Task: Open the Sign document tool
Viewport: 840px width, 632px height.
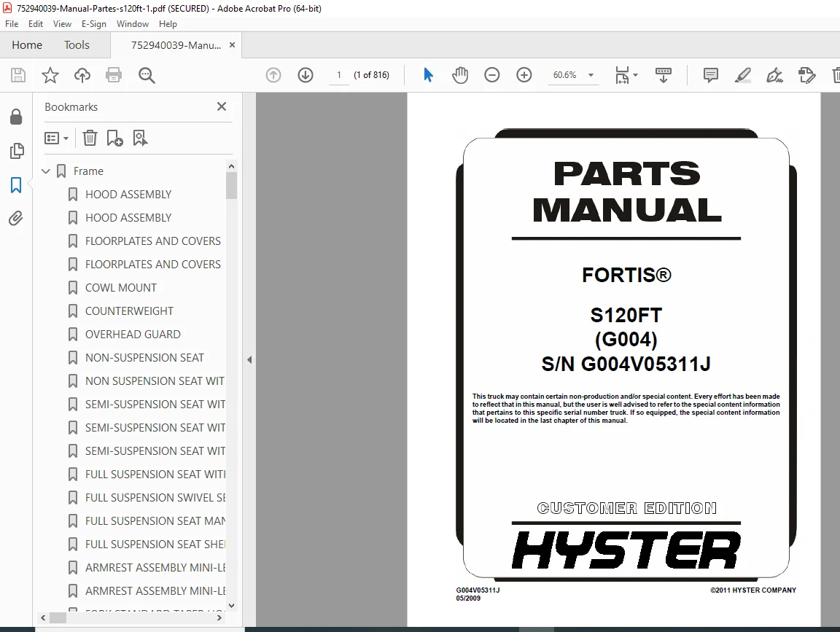Action: coord(774,75)
